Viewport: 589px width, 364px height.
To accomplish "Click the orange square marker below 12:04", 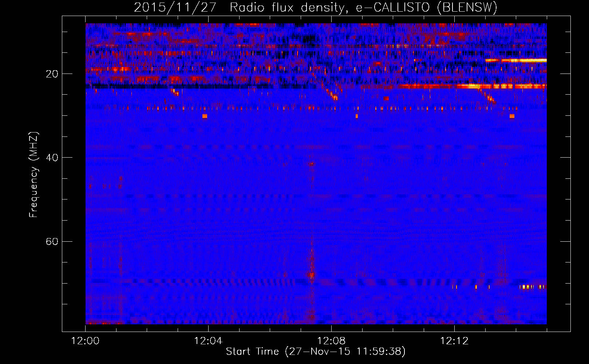I will pyautogui.click(x=205, y=116).
